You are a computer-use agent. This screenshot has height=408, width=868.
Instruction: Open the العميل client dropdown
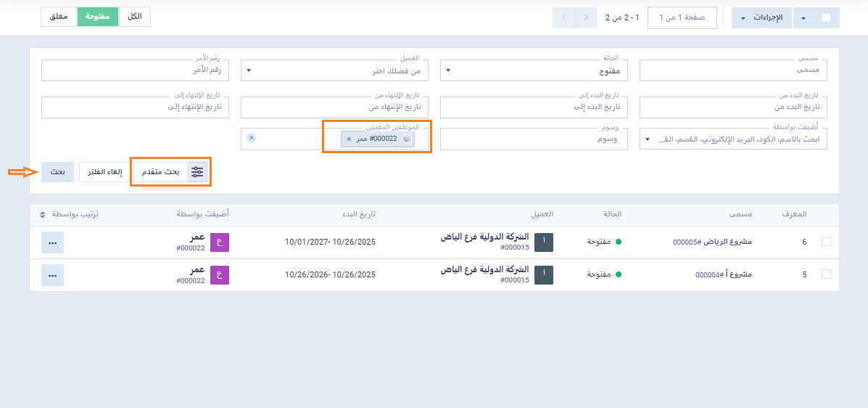click(x=334, y=70)
